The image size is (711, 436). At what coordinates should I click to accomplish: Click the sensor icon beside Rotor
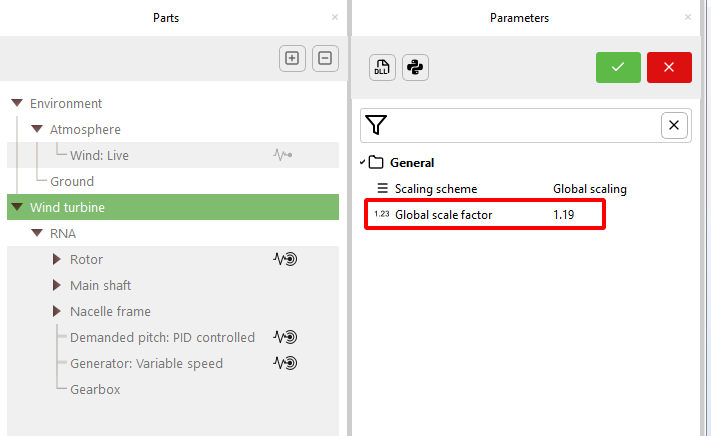(x=285, y=259)
